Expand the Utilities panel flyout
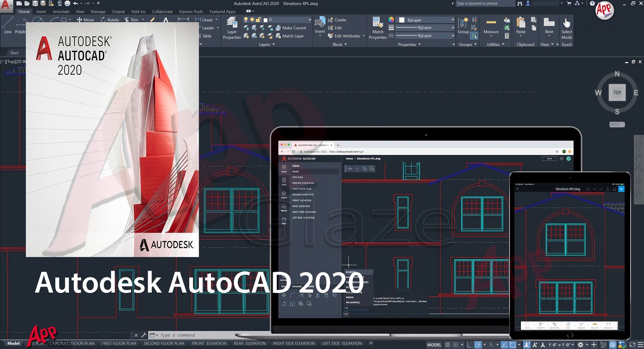 tap(495, 44)
